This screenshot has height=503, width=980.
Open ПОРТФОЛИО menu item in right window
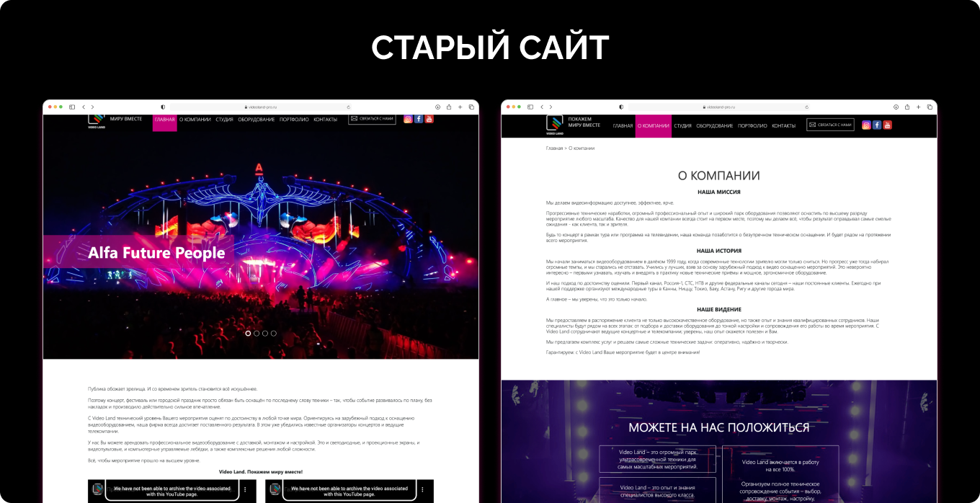[x=752, y=125]
